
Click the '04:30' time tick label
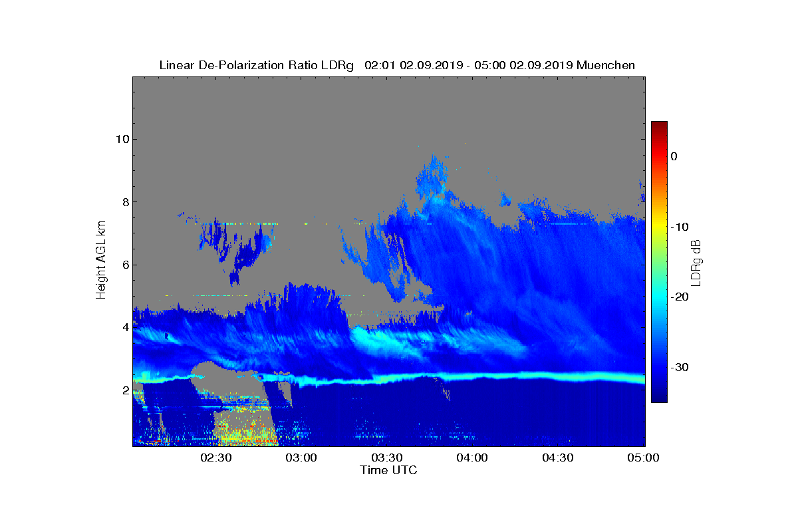pyautogui.click(x=559, y=458)
